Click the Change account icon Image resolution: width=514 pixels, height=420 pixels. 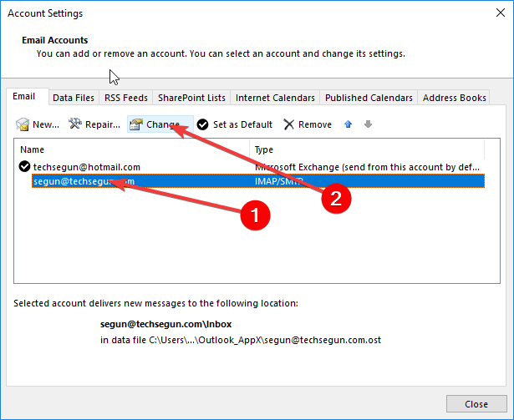[x=136, y=124]
